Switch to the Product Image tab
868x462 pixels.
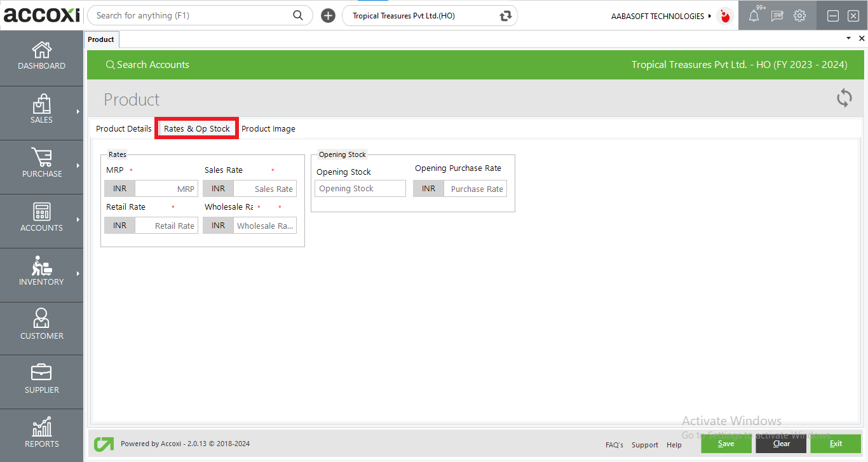(x=268, y=128)
